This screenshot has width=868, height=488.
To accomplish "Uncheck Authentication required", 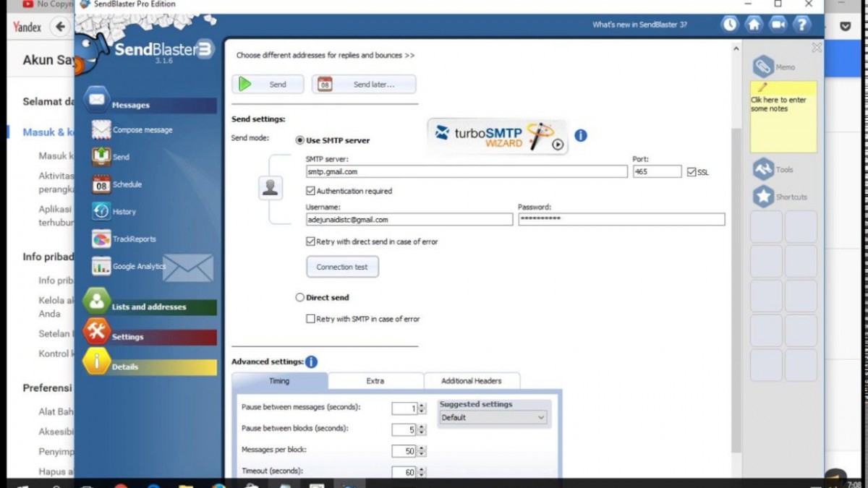I will coord(311,192).
